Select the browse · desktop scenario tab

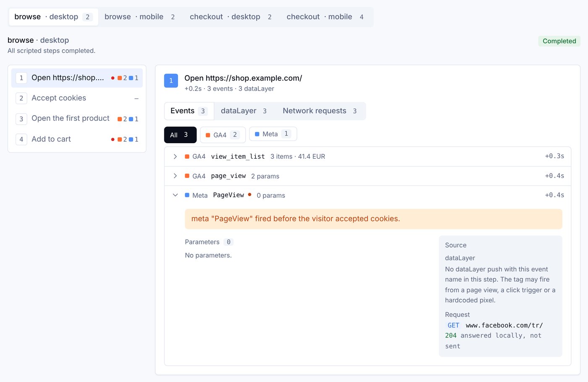53,17
